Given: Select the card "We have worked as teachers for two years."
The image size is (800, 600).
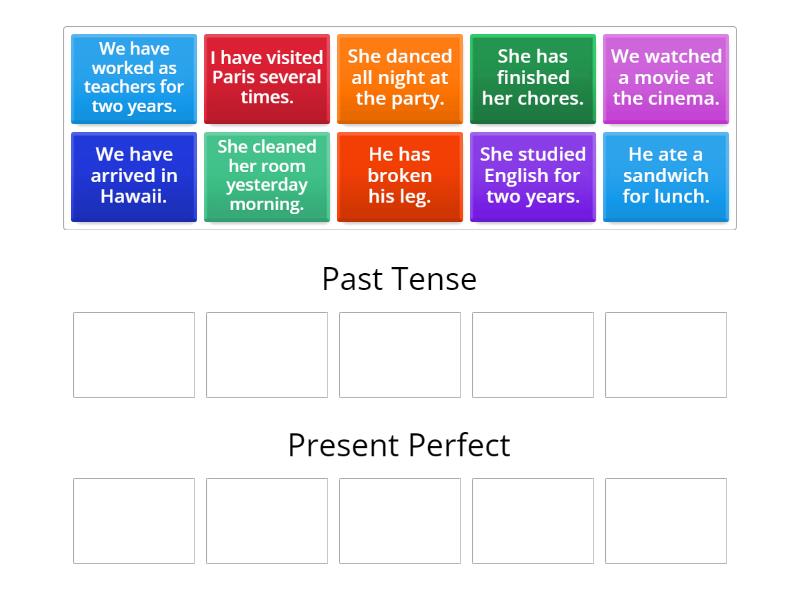Looking at the screenshot, I should (x=133, y=78).
